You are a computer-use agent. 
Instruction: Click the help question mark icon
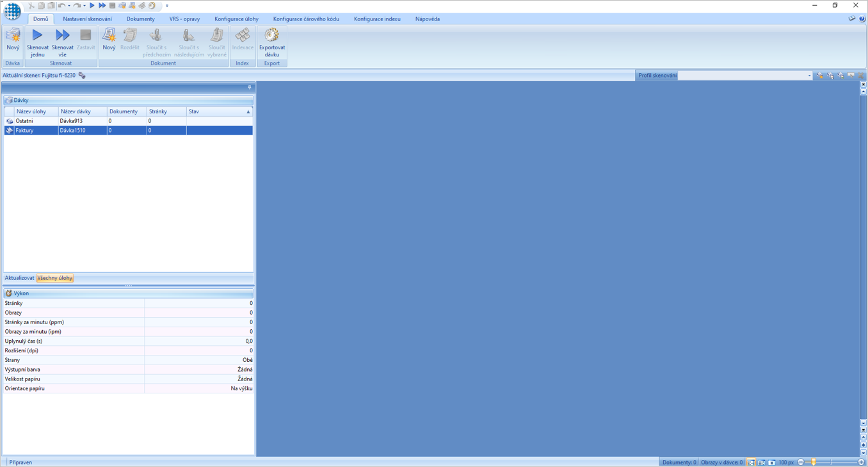[862, 19]
